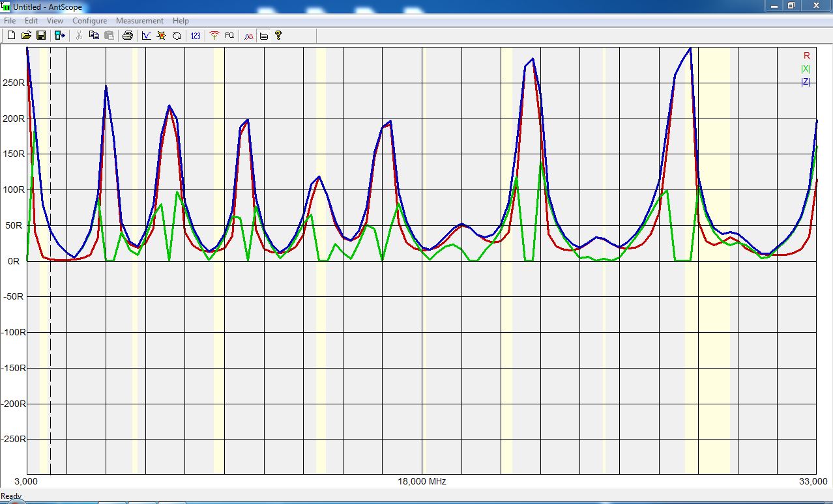Save the measurement with the floppy disk icon
Image resolution: width=833 pixels, height=504 pixels.
40,35
